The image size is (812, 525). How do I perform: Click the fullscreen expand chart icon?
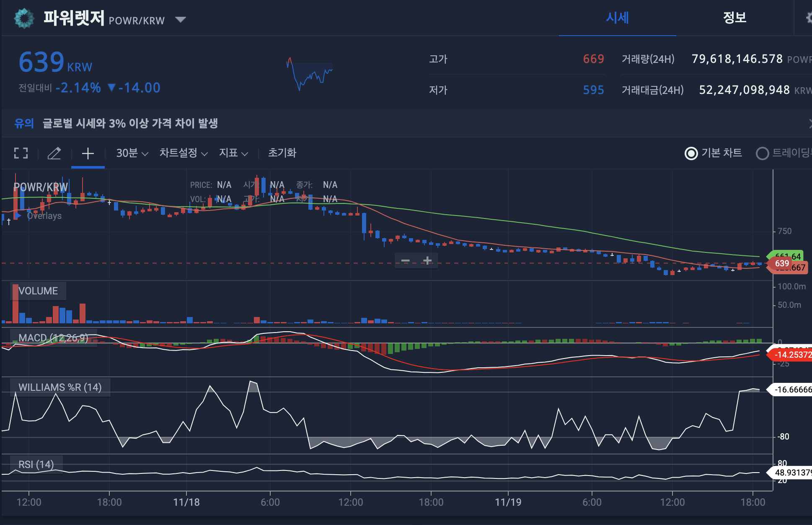[x=21, y=153]
